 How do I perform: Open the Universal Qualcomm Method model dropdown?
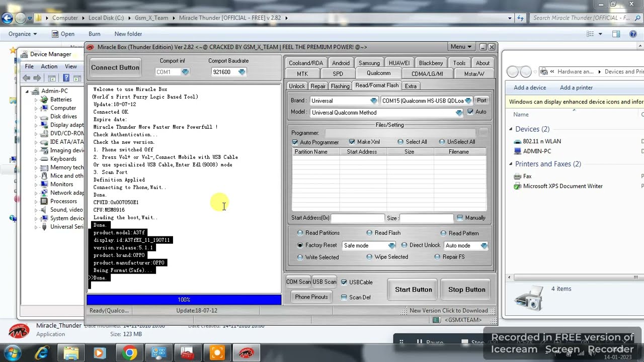click(459, 113)
